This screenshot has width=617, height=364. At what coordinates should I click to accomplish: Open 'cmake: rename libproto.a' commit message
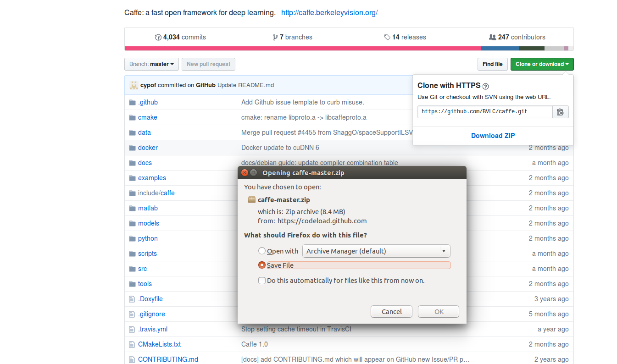pos(304,117)
